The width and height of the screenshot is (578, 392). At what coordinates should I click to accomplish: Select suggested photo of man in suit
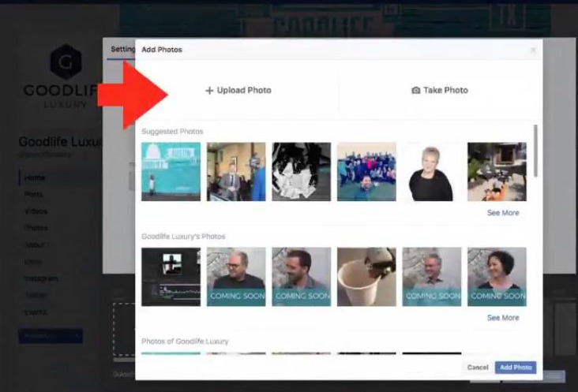pos(236,171)
